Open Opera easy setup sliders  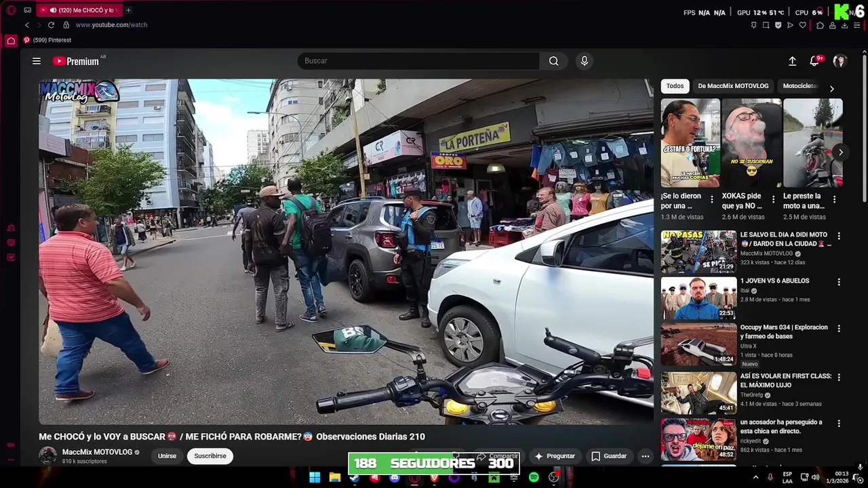click(x=856, y=25)
